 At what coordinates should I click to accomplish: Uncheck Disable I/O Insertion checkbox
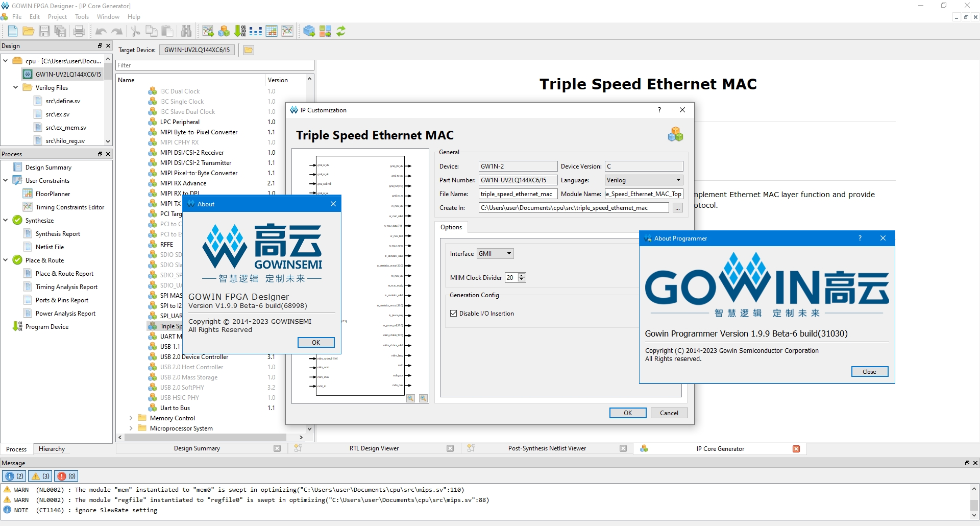(x=454, y=314)
